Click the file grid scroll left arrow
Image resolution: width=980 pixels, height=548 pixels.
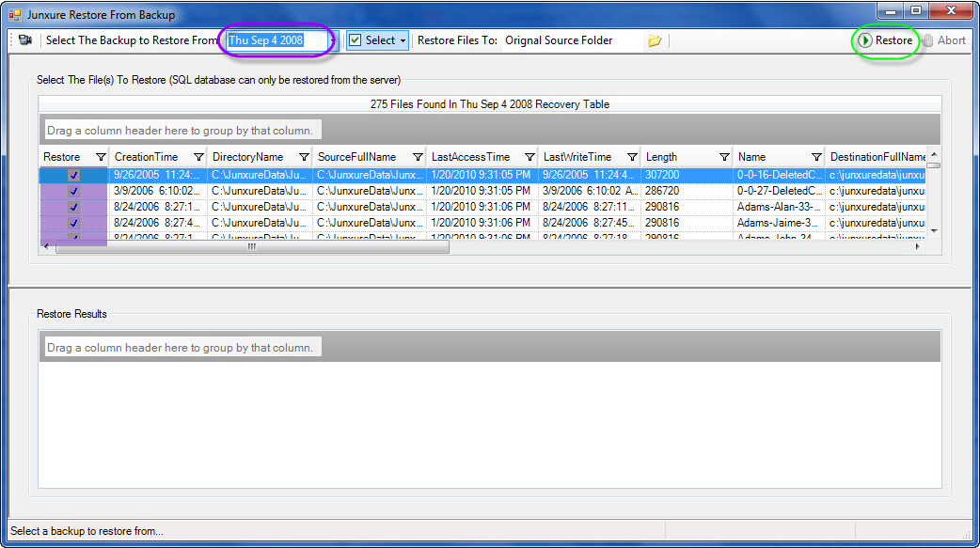point(46,247)
